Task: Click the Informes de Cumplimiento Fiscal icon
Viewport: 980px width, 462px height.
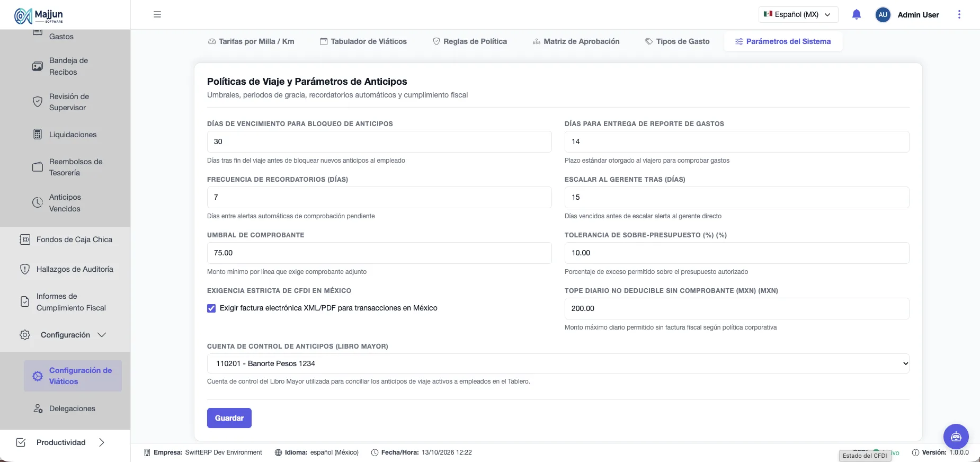Action: [25, 301]
